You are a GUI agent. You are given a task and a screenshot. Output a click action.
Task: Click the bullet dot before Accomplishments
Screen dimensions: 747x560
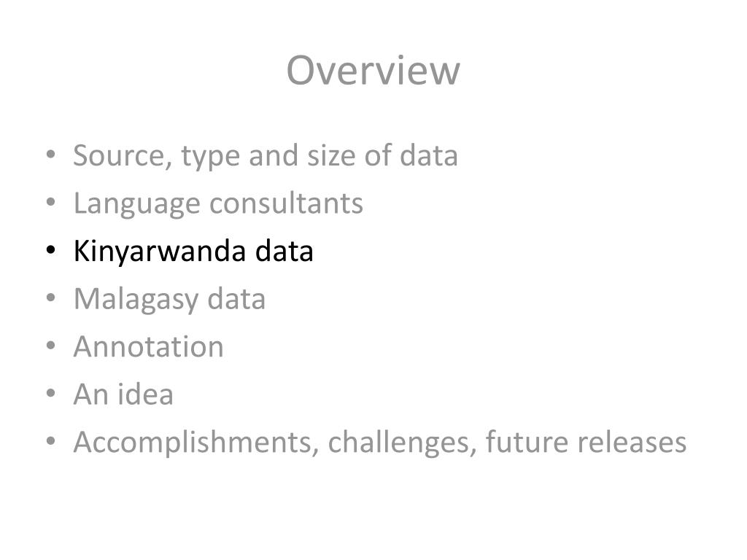(51, 441)
